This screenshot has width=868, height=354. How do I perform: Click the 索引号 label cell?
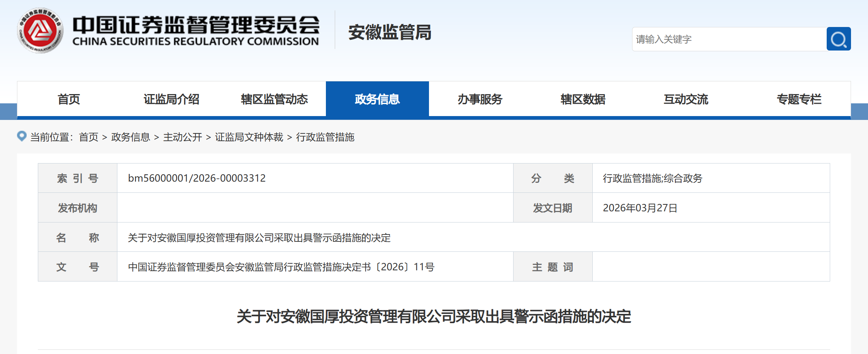[78, 178]
